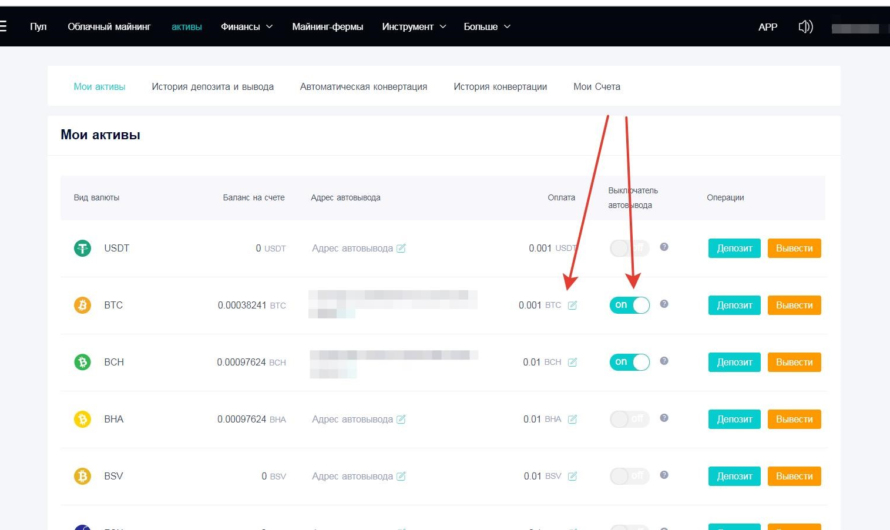Click the USDT coin icon
This screenshot has width=890, height=530.
tap(82, 248)
